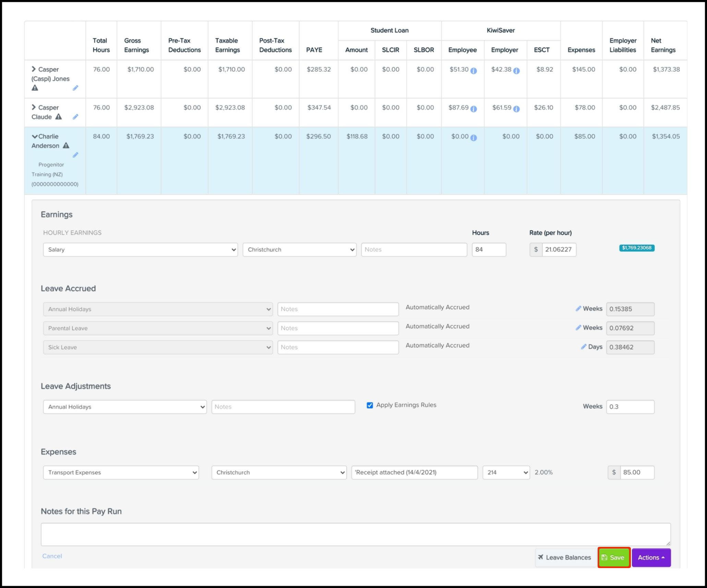Click the Cancel link
Viewport: 707px width, 588px height.
point(52,556)
